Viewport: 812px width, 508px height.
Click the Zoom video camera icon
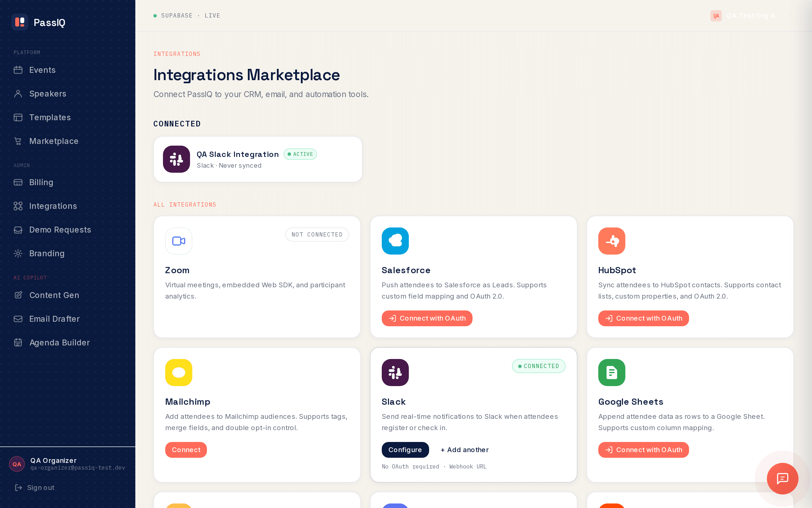[178, 241]
